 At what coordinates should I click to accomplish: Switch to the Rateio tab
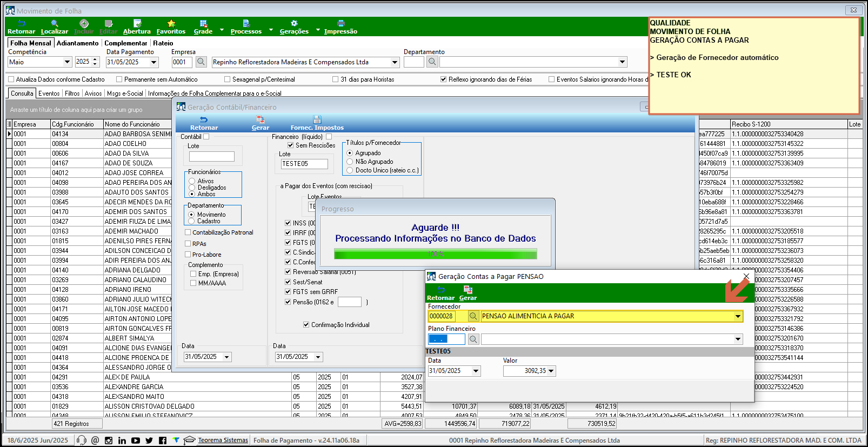pos(163,43)
